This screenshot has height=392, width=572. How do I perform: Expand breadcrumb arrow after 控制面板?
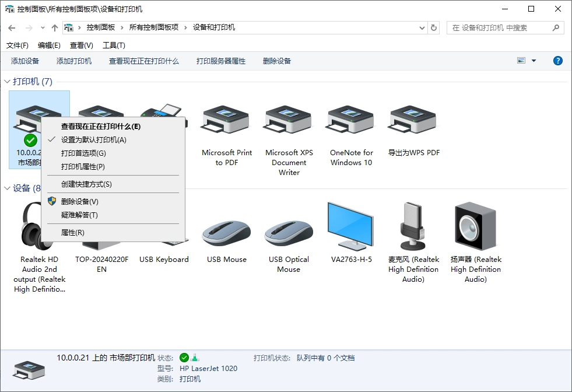(x=122, y=28)
